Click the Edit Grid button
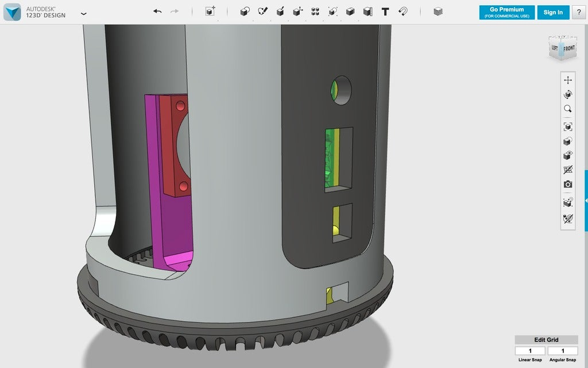This screenshot has width=588, height=368. click(x=546, y=340)
